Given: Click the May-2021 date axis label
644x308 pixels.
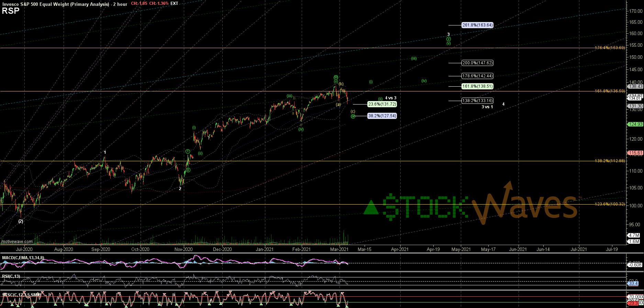Looking at the screenshot, I should (461, 249).
